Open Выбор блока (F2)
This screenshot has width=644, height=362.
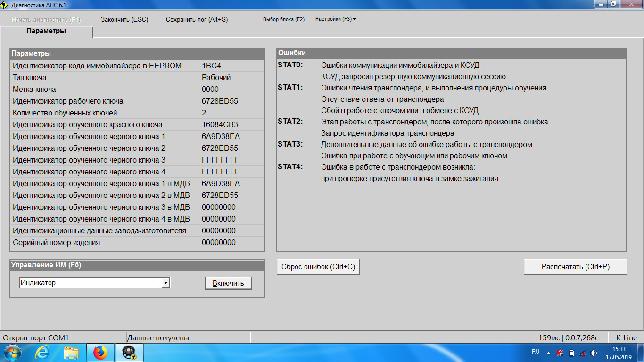(x=284, y=19)
